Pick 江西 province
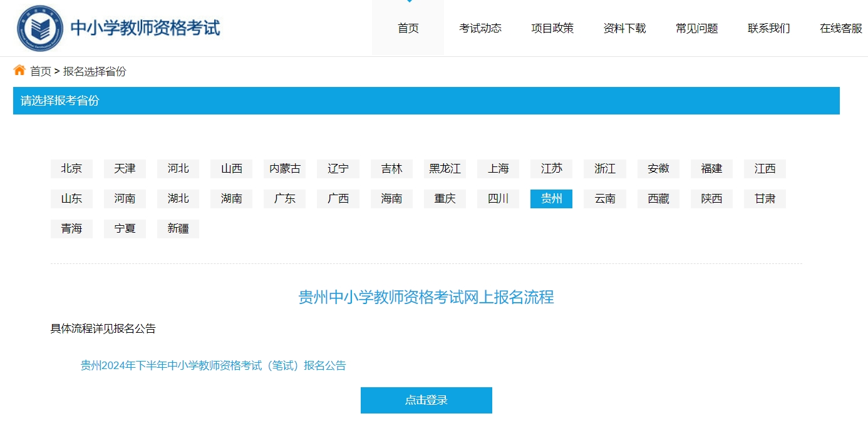This screenshot has height=421, width=868. [765, 169]
